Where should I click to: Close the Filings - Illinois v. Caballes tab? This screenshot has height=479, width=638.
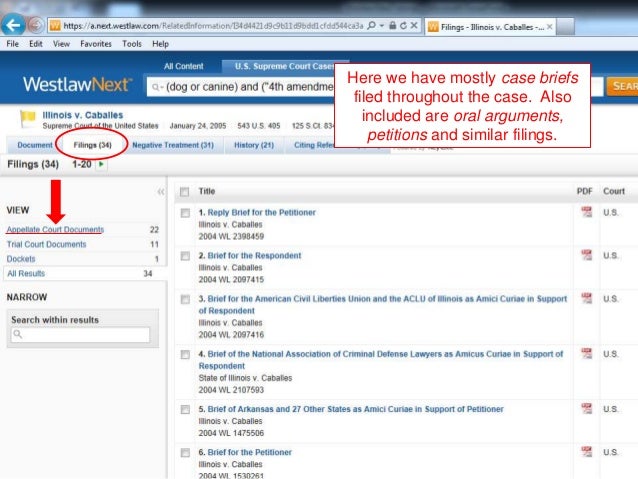coord(549,27)
